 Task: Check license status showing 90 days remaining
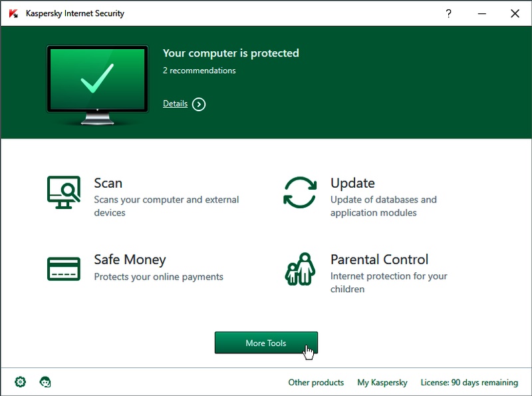pyautogui.click(x=469, y=383)
